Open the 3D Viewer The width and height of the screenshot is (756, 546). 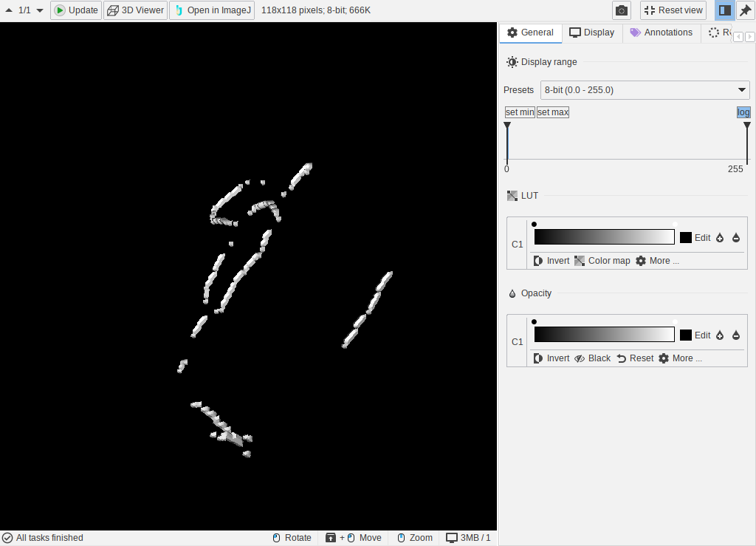pyautogui.click(x=135, y=10)
